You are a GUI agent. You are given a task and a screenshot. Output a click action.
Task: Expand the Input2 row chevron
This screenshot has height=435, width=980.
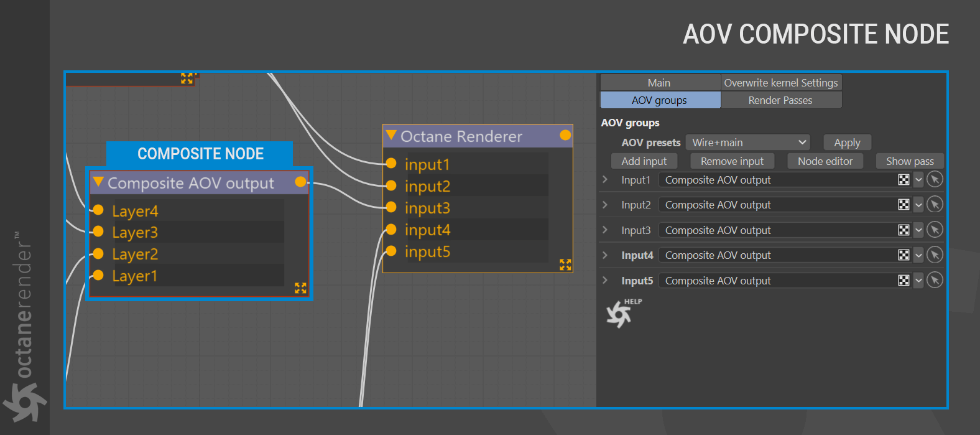(x=605, y=204)
